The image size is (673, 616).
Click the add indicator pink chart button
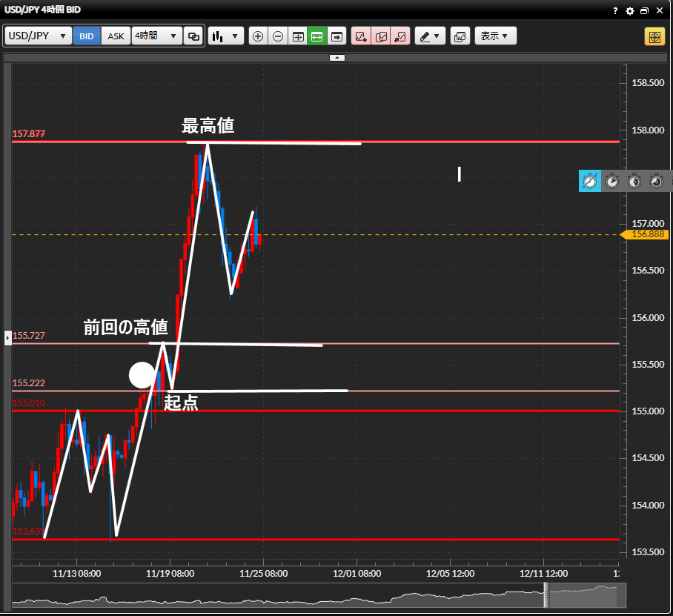361,36
